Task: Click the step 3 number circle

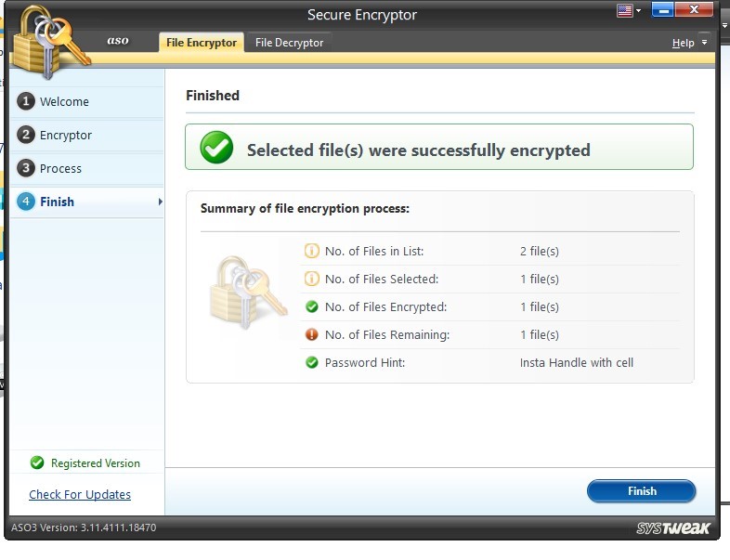Action: 26,168
